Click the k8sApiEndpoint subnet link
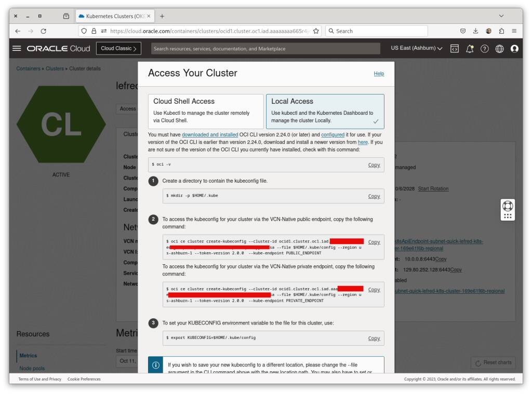The height and width of the screenshot is (394, 532). coord(438,245)
